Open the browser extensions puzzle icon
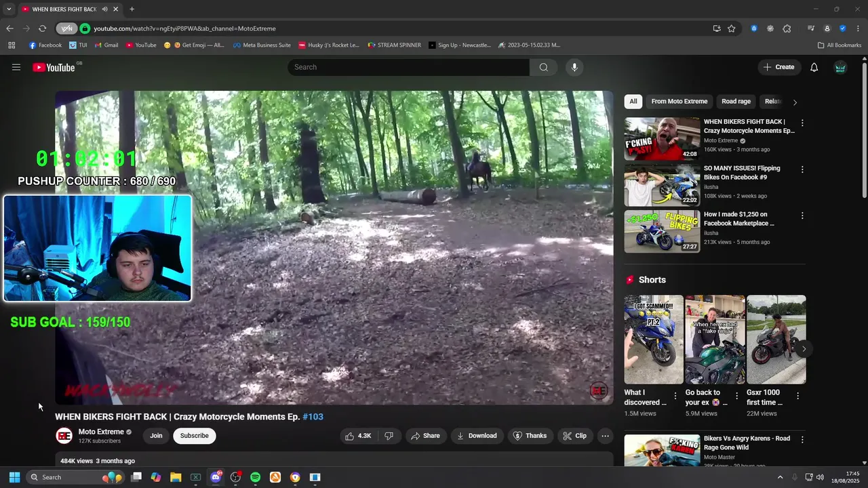The height and width of the screenshot is (488, 868). tap(787, 28)
